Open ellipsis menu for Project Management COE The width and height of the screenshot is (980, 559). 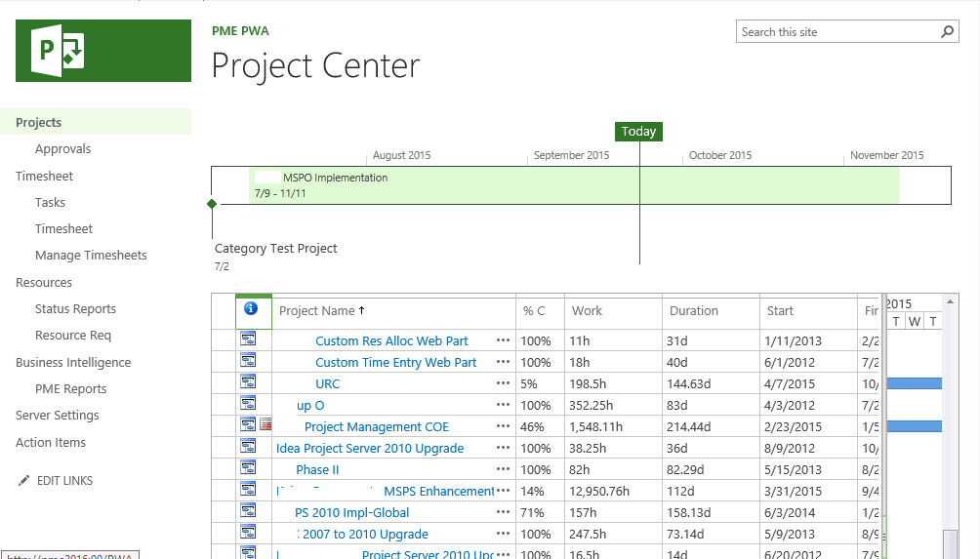pyautogui.click(x=503, y=426)
